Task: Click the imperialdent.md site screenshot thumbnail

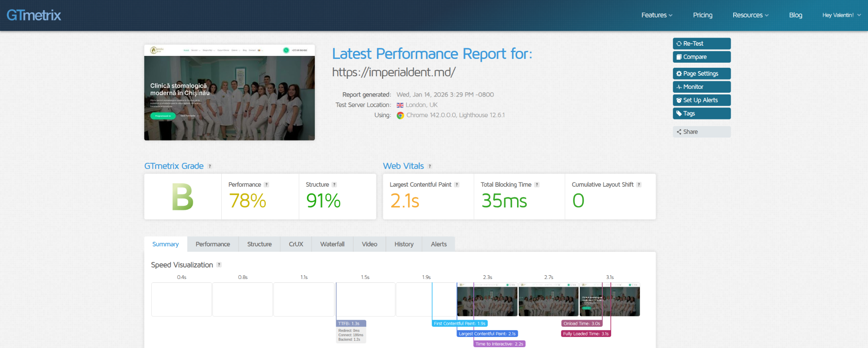Action: pyautogui.click(x=229, y=92)
